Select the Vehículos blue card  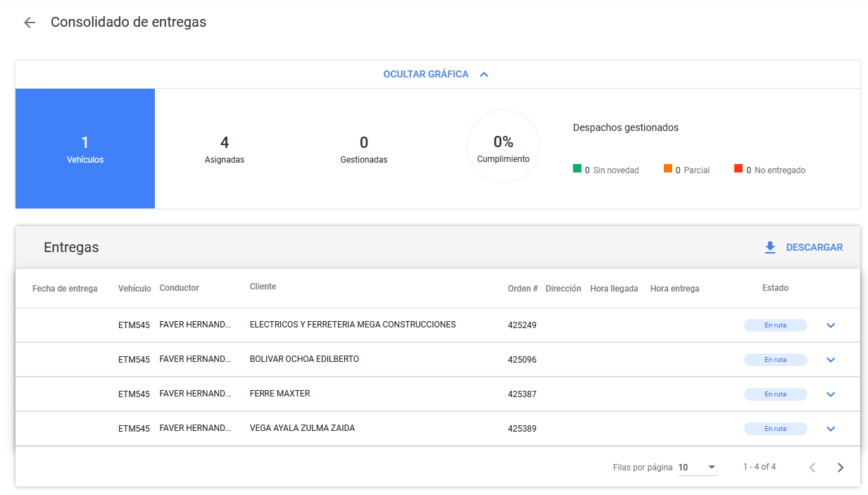click(x=85, y=149)
